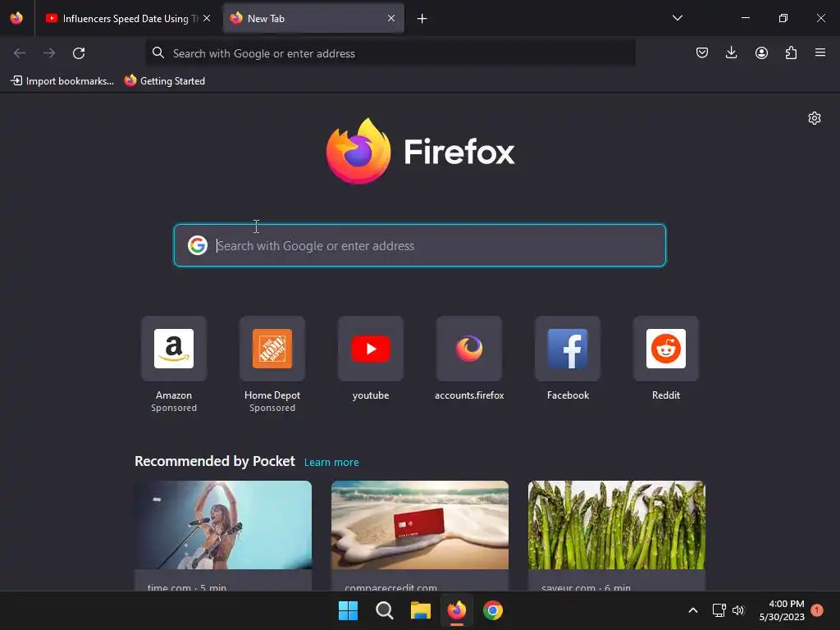Open a new tab with plus button

[x=422, y=19]
